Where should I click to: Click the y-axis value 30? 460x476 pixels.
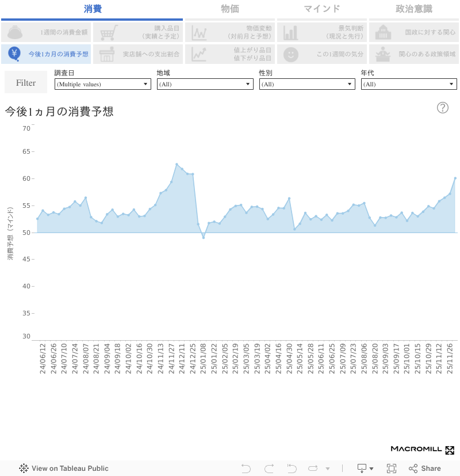pyautogui.click(x=26, y=336)
